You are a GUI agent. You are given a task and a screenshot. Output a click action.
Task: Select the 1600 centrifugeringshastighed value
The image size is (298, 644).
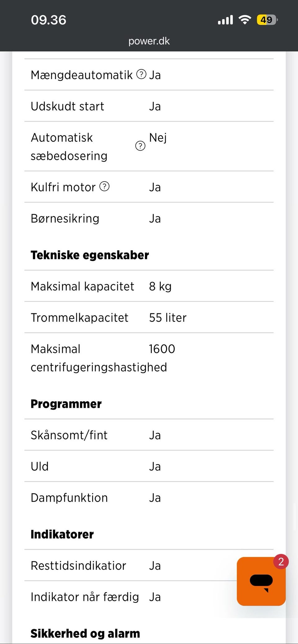(162, 349)
